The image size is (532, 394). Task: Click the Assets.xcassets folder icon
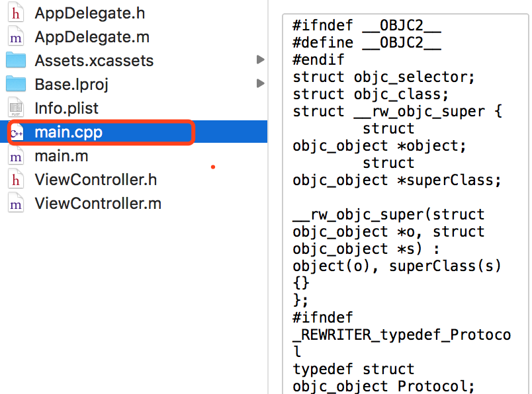[x=16, y=60]
